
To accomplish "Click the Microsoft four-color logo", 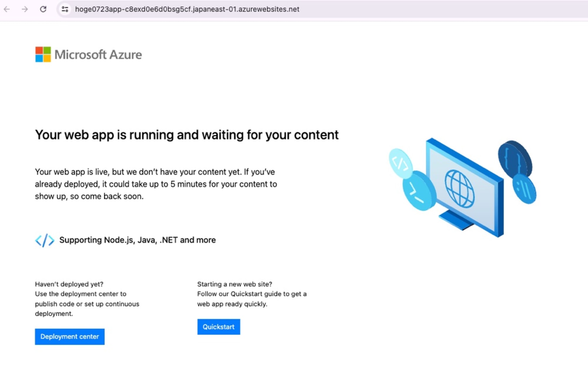I will 43,54.
